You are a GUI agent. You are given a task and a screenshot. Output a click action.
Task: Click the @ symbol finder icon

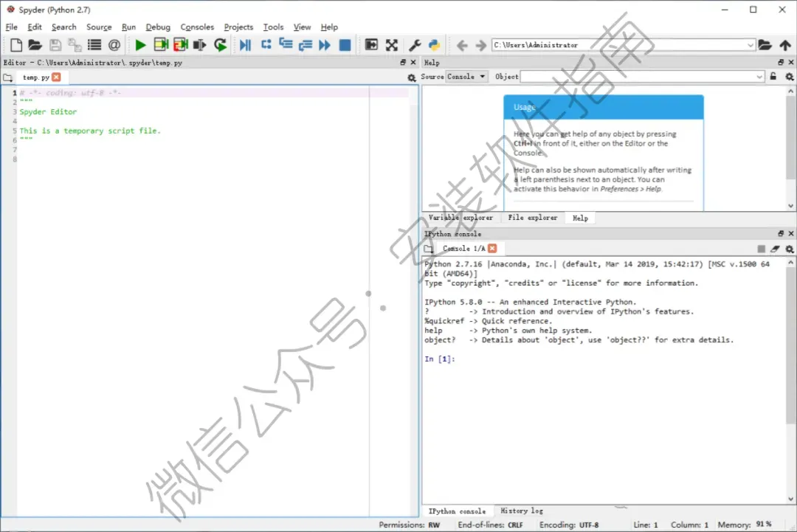point(114,45)
